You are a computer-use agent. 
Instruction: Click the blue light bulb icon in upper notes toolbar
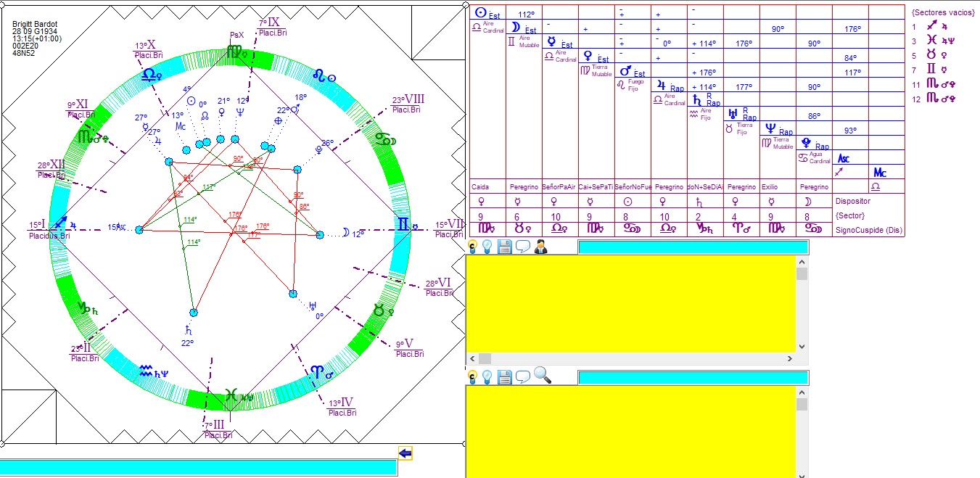click(x=488, y=247)
